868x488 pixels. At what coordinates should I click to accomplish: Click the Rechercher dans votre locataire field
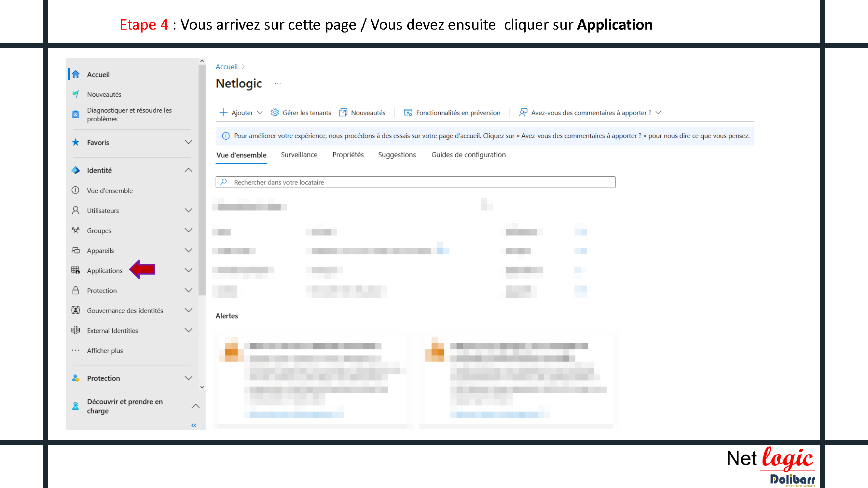coord(415,182)
